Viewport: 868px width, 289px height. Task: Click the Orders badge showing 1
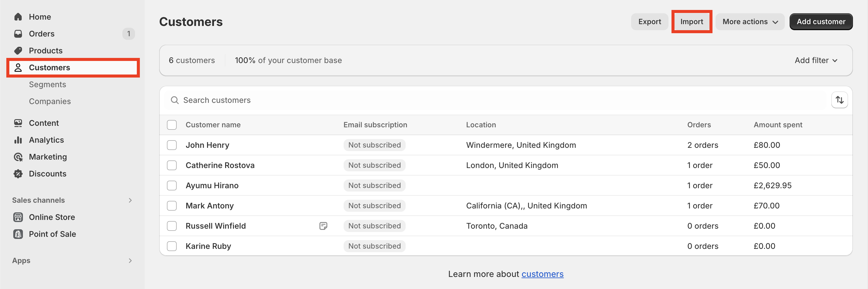(128, 34)
